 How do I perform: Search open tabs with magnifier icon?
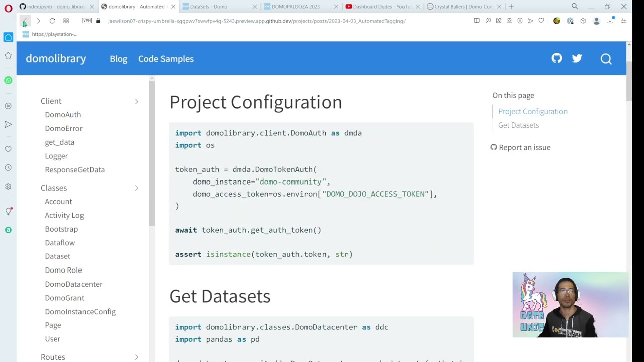[x=575, y=7]
